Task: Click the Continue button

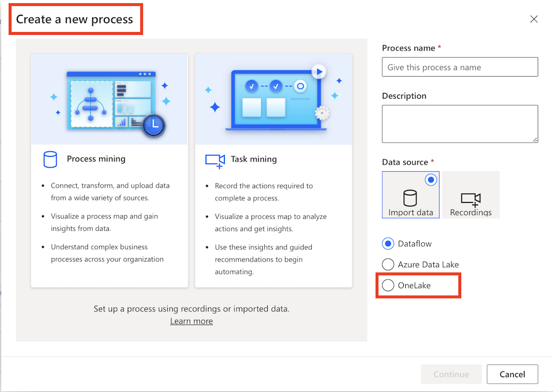Action: (x=451, y=375)
